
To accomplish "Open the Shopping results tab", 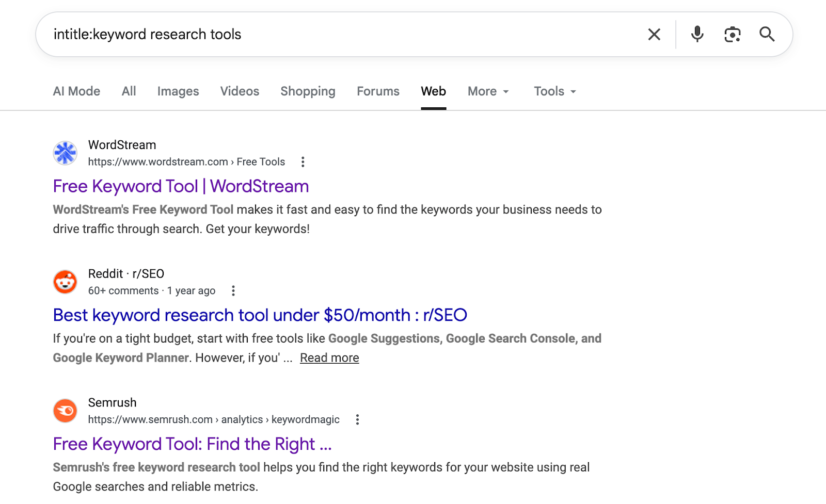I will pos(308,91).
